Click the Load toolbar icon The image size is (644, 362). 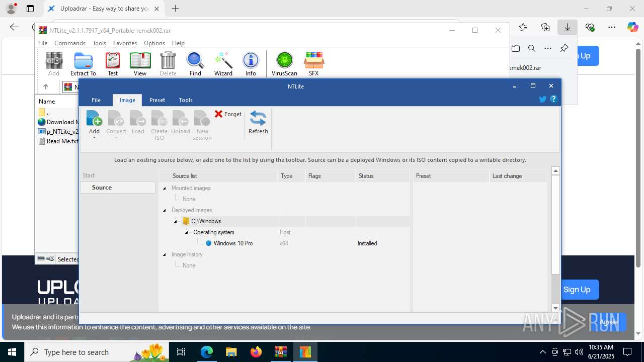pyautogui.click(x=138, y=118)
